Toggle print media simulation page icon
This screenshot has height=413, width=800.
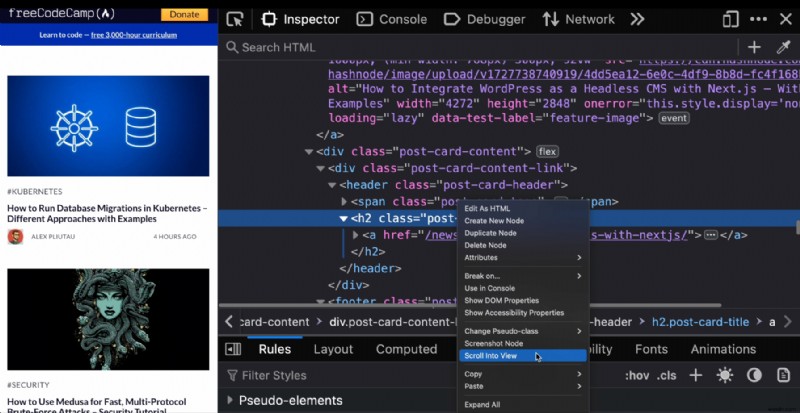tap(783, 375)
